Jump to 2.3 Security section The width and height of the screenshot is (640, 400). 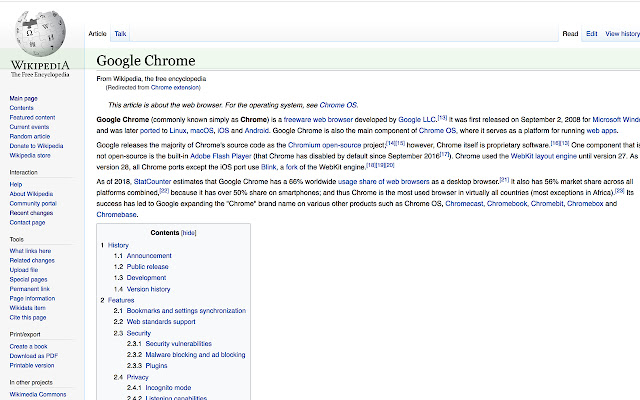(139, 333)
